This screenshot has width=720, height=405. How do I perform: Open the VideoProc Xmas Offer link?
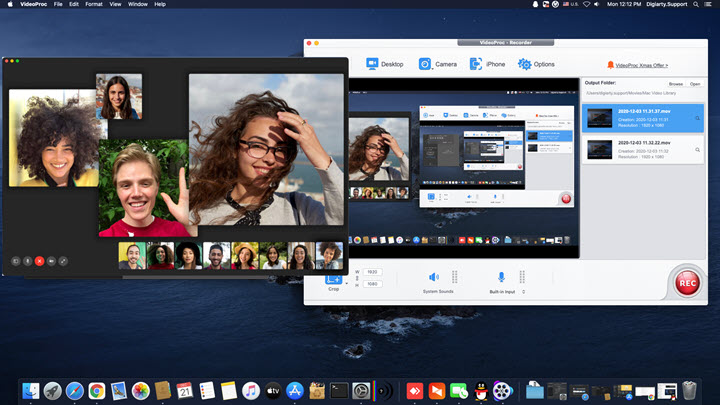tap(641, 65)
